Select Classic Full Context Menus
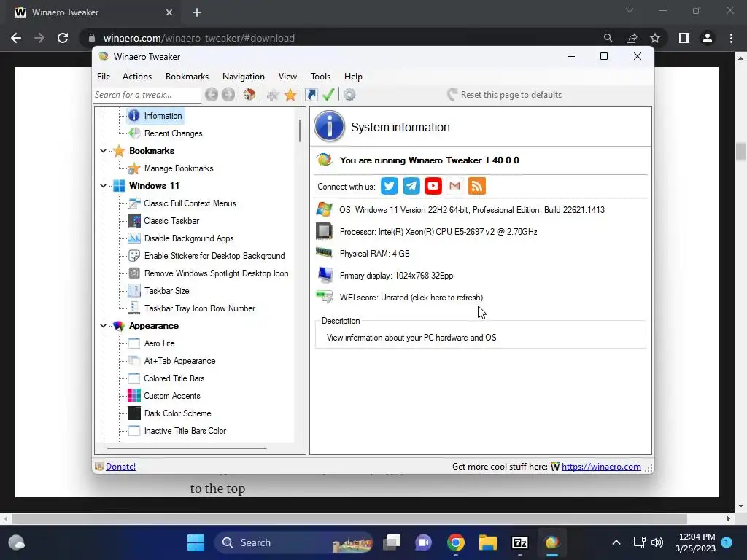The image size is (747, 560). point(190,203)
